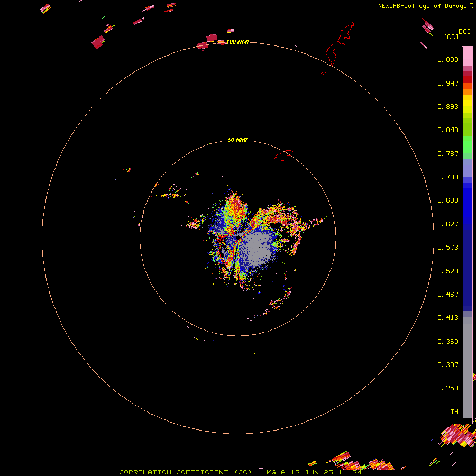Click the DCC product label

pyautogui.click(x=464, y=32)
